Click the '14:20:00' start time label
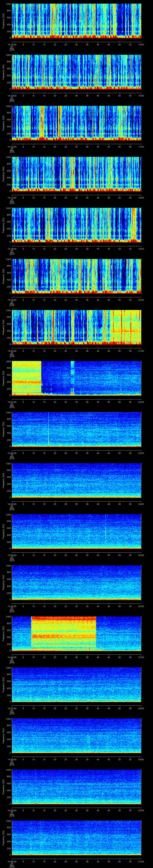Viewport: 153px width, 868px height. [x=12, y=351]
